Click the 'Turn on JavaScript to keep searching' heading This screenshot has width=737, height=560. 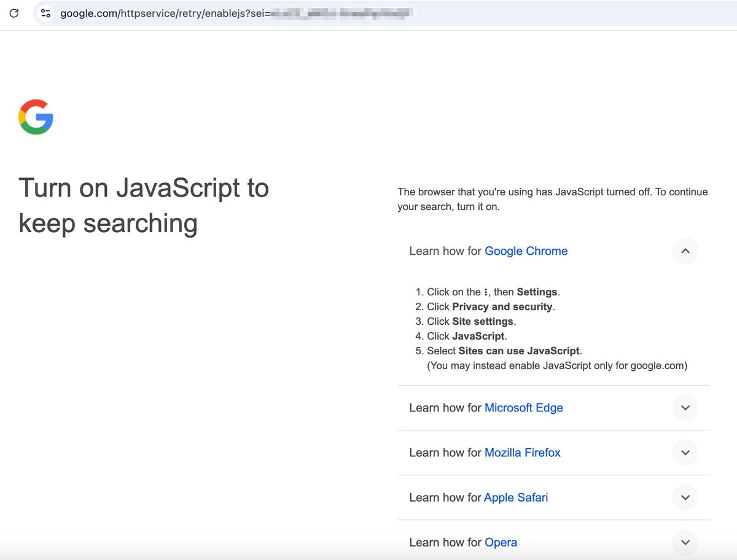coord(144,206)
